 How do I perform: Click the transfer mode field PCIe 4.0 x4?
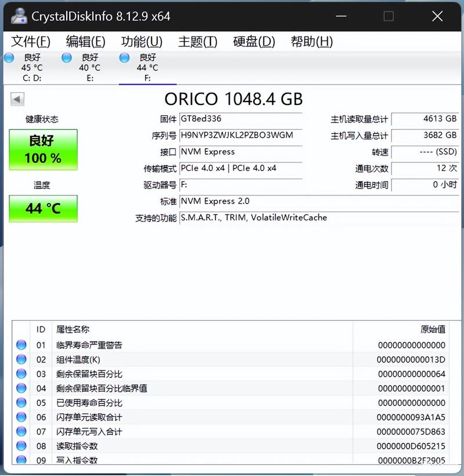point(241,168)
